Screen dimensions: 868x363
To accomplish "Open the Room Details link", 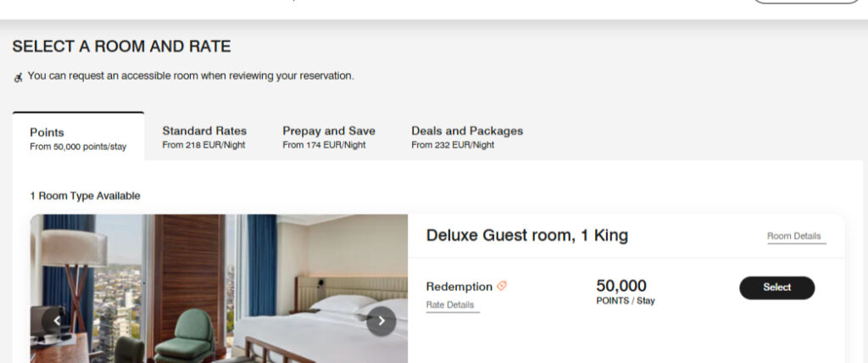I will 794,237.
